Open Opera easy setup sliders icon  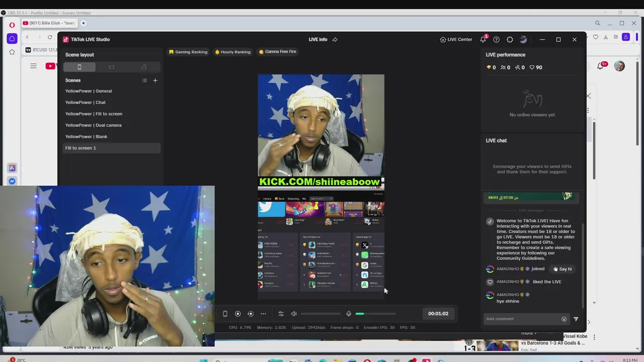click(616, 37)
